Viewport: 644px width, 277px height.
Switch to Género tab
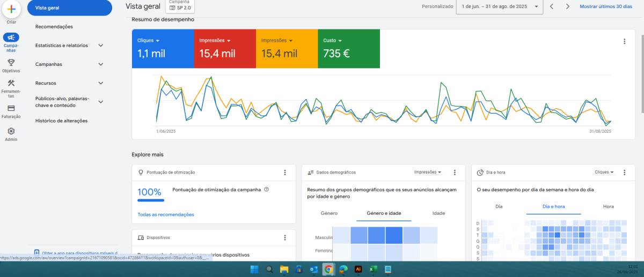point(329,213)
